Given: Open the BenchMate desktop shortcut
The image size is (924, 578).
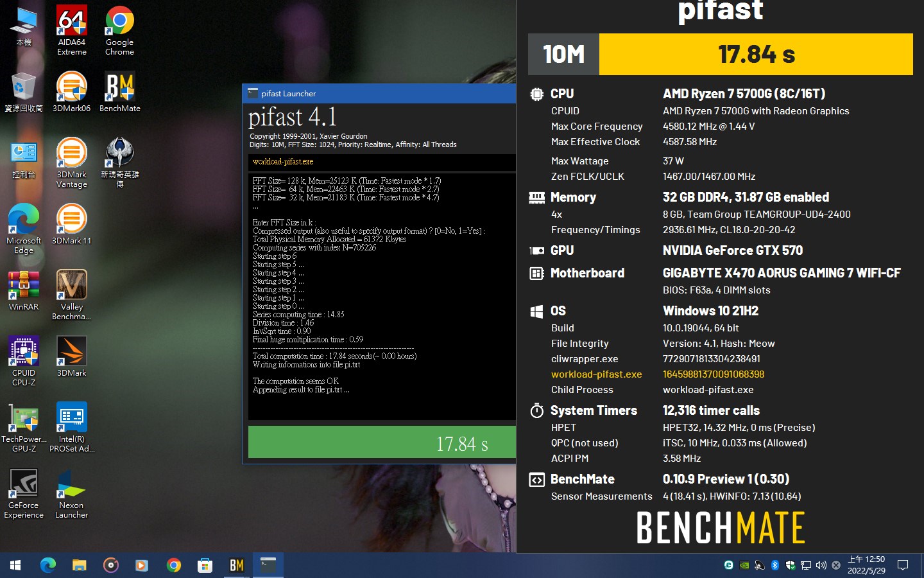Looking at the screenshot, I should 120,92.
